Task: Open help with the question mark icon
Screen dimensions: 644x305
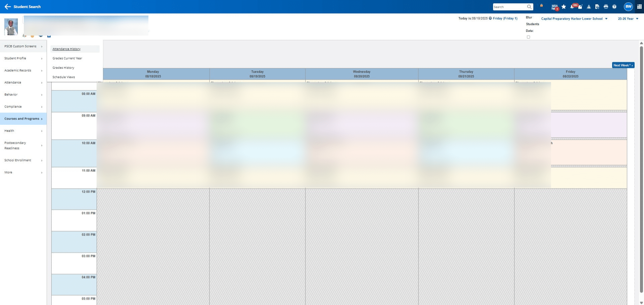Action: pyautogui.click(x=614, y=7)
